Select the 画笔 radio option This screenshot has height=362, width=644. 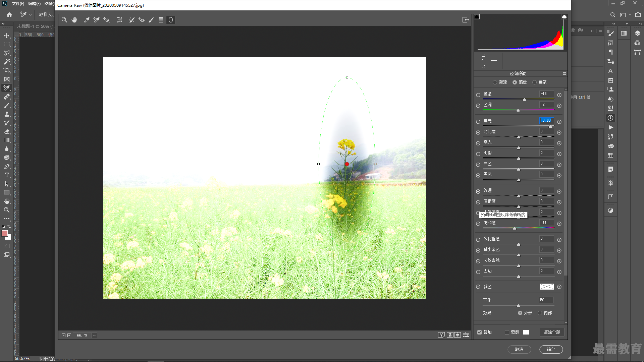click(534, 82)
